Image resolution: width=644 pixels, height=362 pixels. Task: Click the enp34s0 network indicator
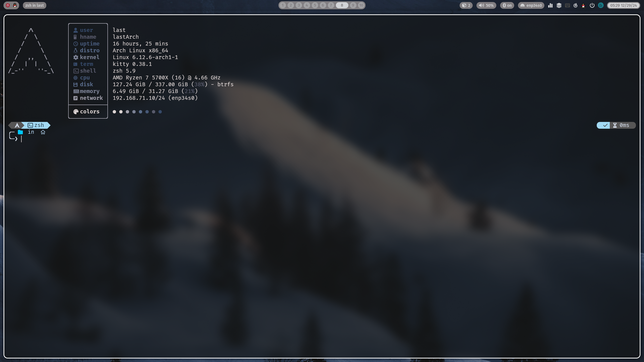pos(531,5)
